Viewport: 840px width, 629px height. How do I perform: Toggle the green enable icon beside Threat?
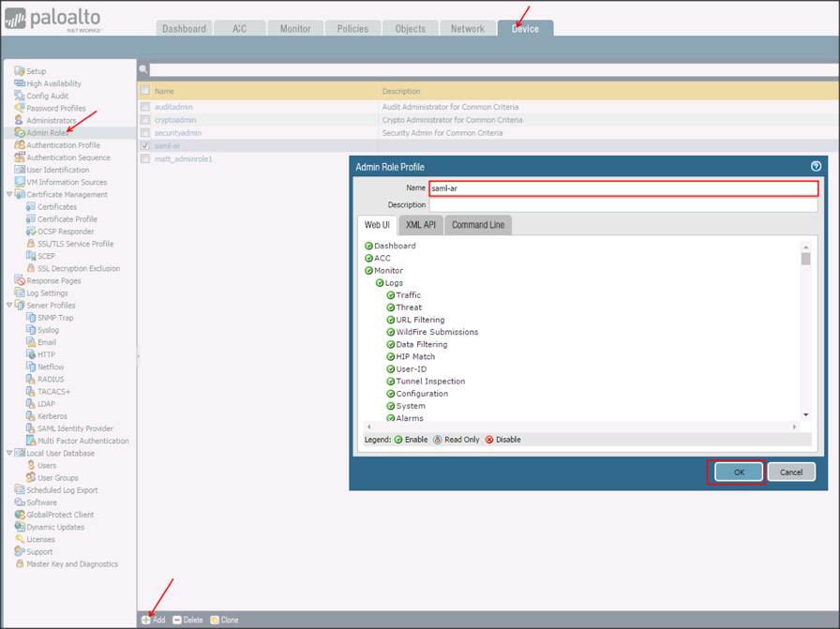click(391, 307)
